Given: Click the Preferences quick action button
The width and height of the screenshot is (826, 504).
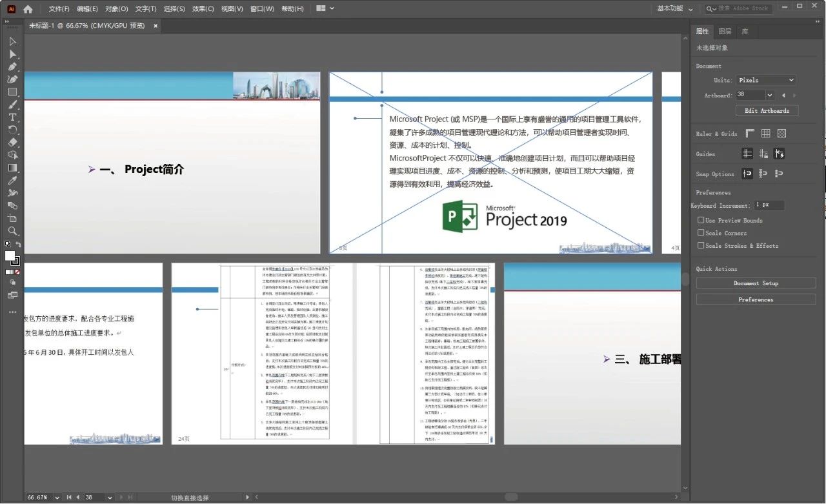Looking at the screenshot, I should (756, 299).
